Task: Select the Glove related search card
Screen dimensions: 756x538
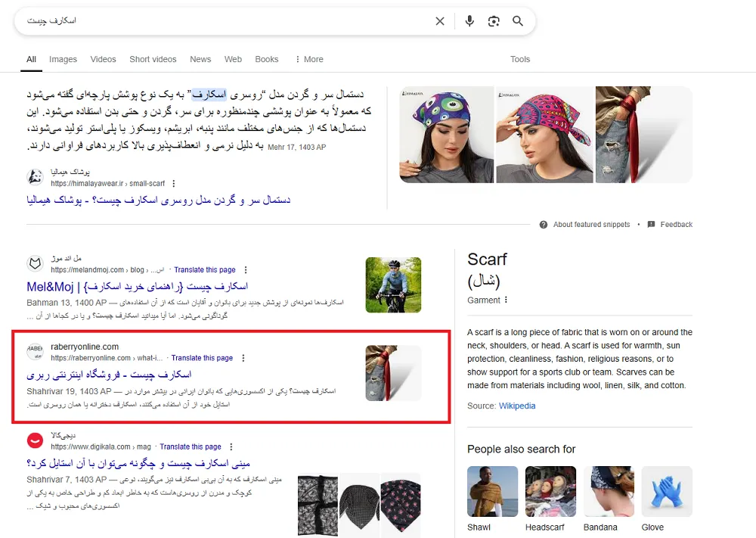Action: click(667, 499)
